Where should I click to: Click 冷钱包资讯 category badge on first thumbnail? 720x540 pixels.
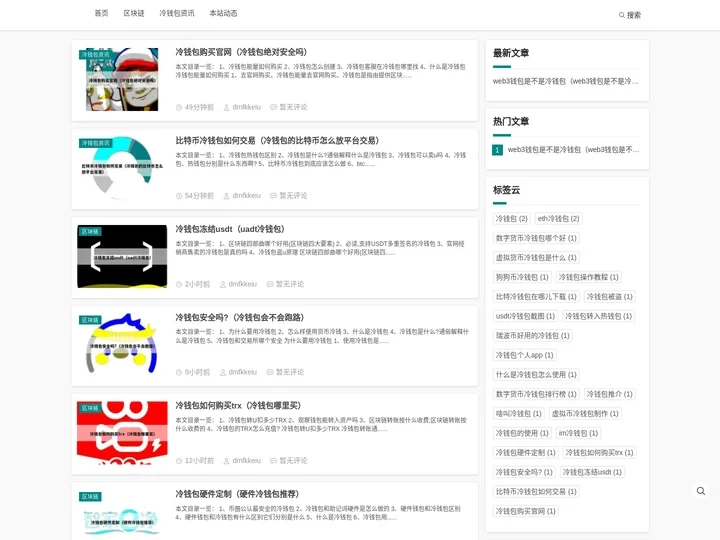pos(95,55)
